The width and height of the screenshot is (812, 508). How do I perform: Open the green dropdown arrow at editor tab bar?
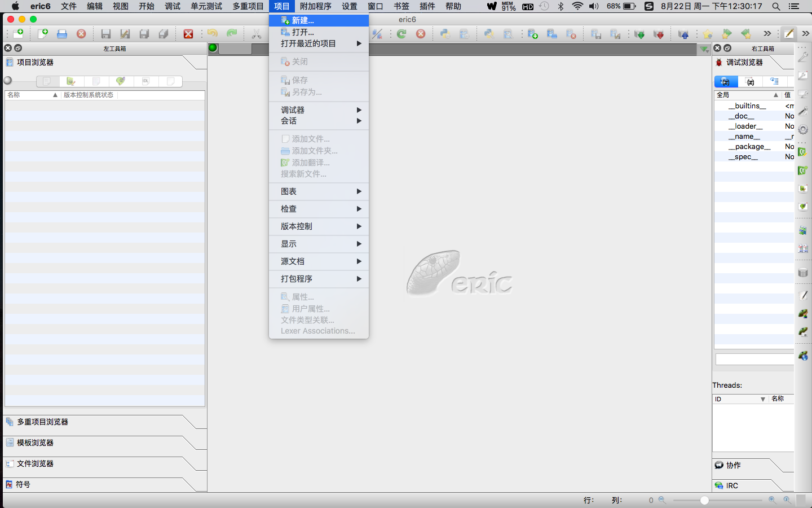704,49
